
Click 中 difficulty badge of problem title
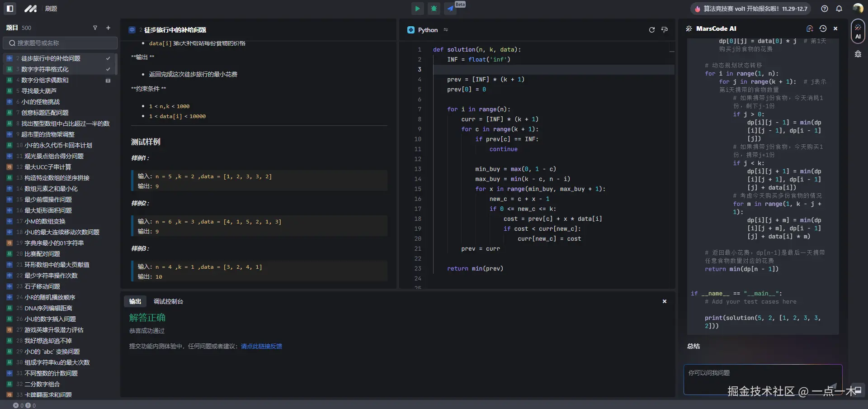(x=132, y=30)
